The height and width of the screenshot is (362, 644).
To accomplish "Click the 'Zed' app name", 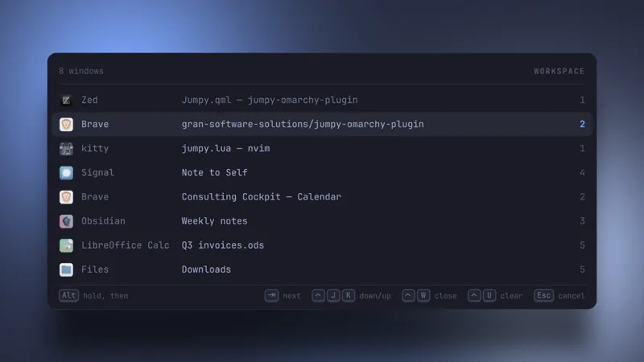I will tap(89, 100).
